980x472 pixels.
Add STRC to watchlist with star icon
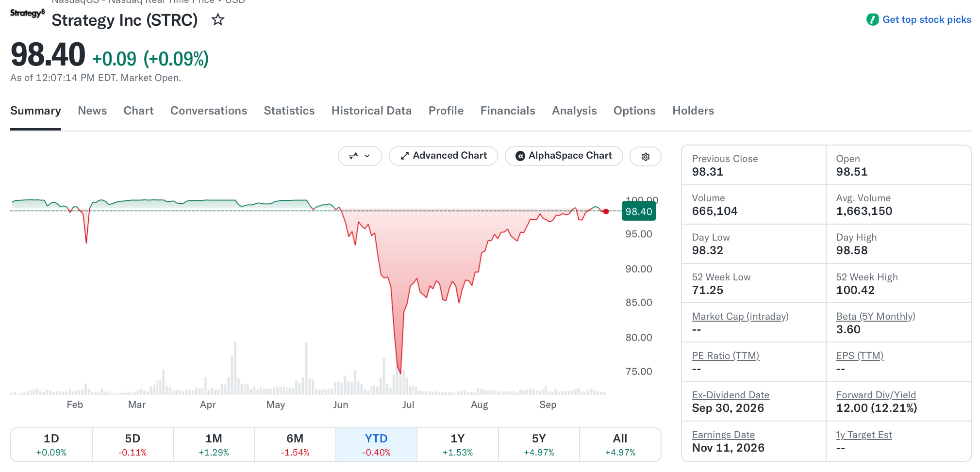click(218, 20)
